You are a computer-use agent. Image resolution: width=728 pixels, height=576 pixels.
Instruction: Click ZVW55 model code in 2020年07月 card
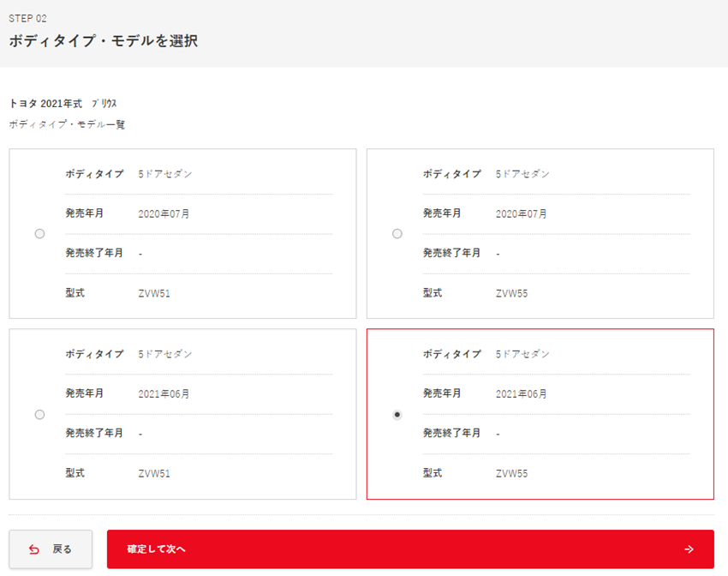pos(511,293)
